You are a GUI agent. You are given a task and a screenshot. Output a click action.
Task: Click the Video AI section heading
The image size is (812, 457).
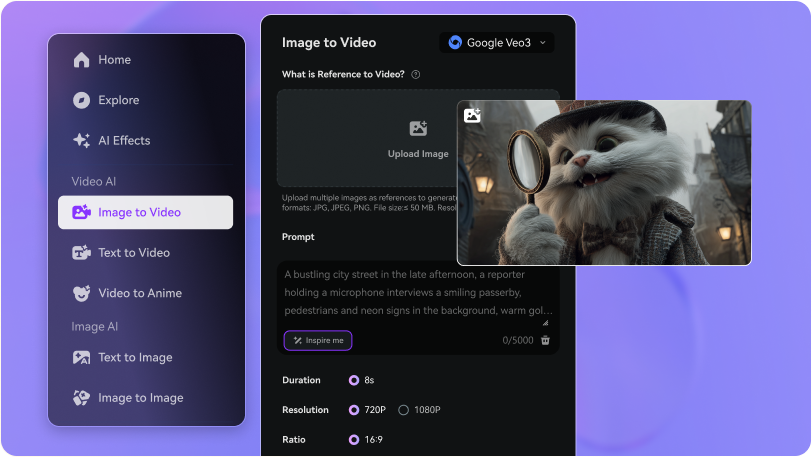(x=94, y=181)
